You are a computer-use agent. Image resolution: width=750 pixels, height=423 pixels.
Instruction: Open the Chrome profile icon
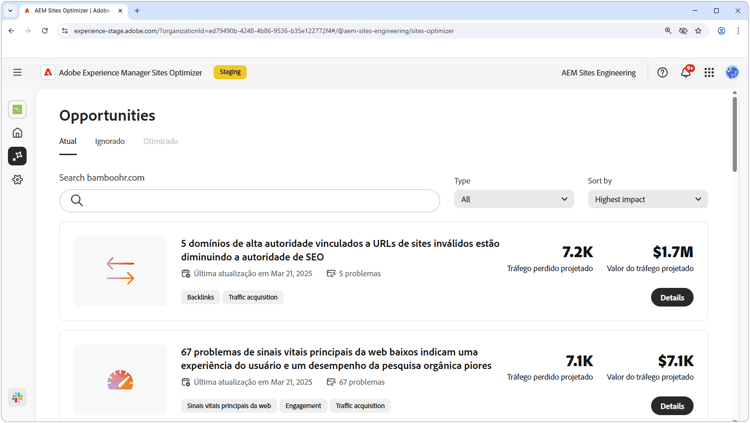(x=721, y=31)
